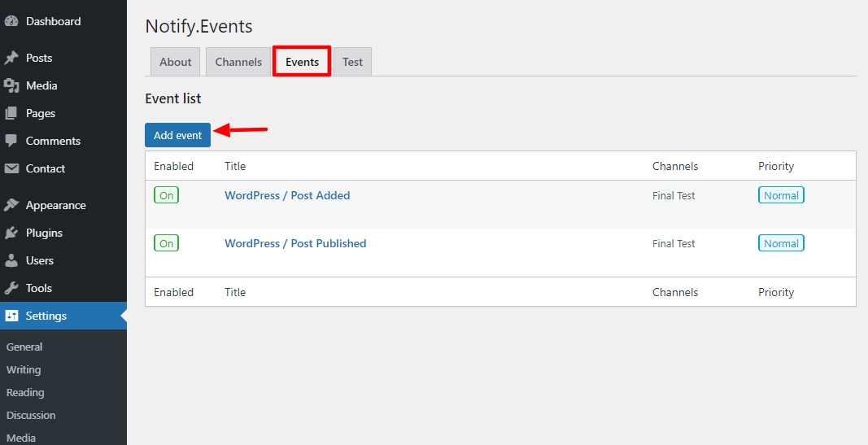Viewport: 868px width, 445px height.
Task: Open the Plugins menu label
Action: point(44,233)
